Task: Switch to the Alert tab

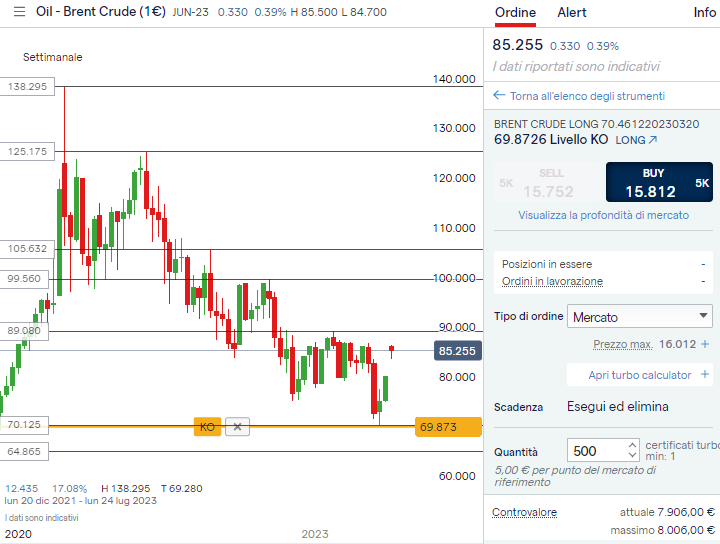Action: tap(572, 13)
